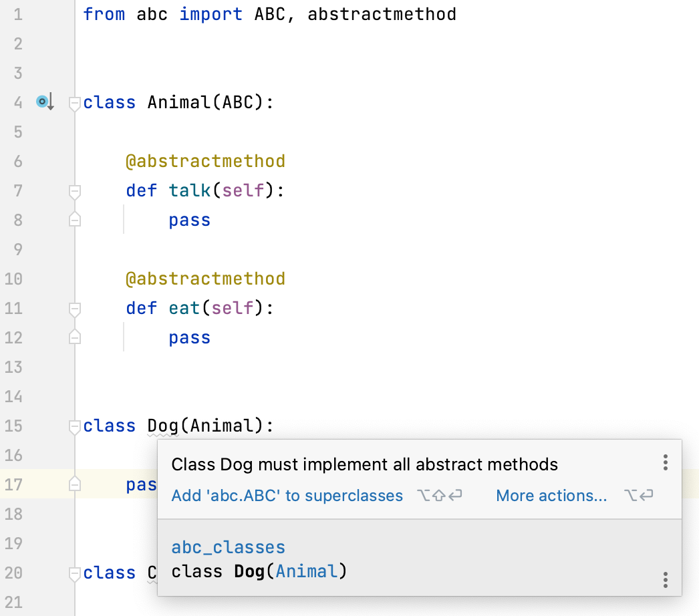Viewport: 699px width, 616px height.
Task: Apply the Add 'abc.ABC' to superclasses fix
Action: [287, 496]
